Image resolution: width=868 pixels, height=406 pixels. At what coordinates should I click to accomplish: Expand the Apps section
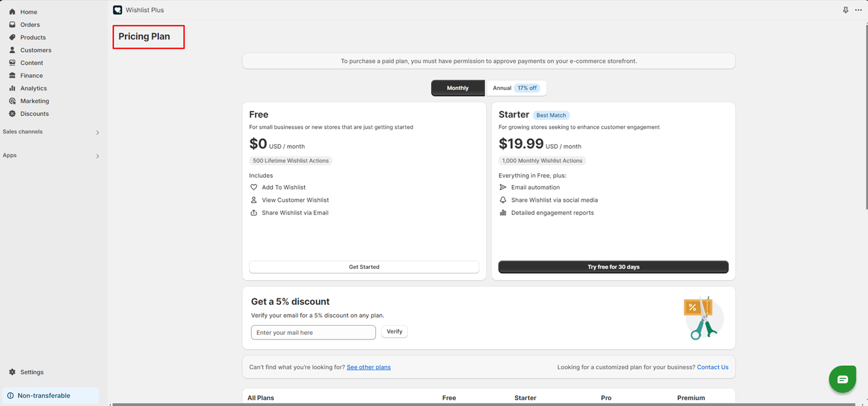98,156
